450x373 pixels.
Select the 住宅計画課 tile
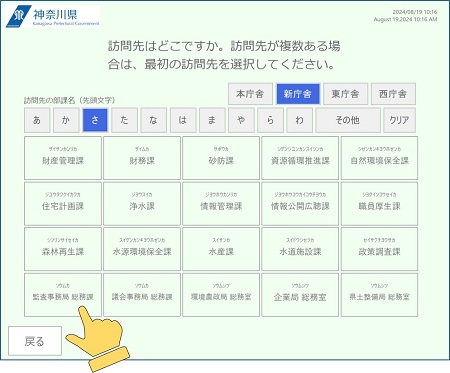click(x=63, y=203)
